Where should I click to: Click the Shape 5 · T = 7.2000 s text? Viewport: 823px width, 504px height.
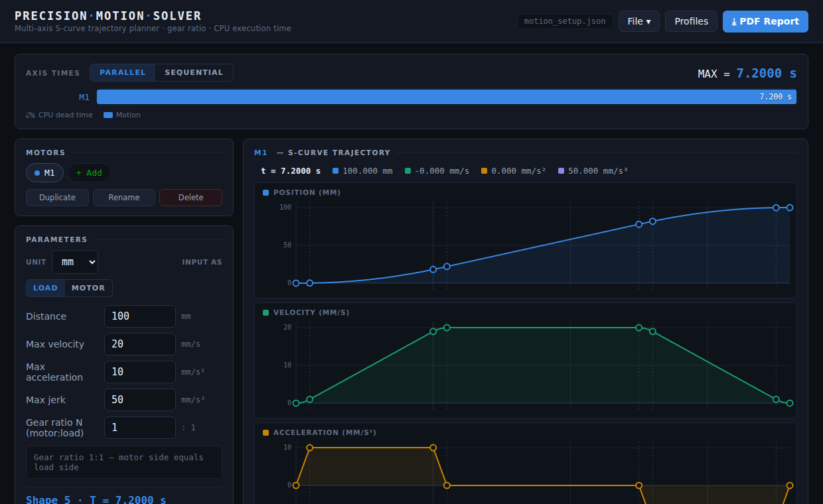(x=96, y=499)
